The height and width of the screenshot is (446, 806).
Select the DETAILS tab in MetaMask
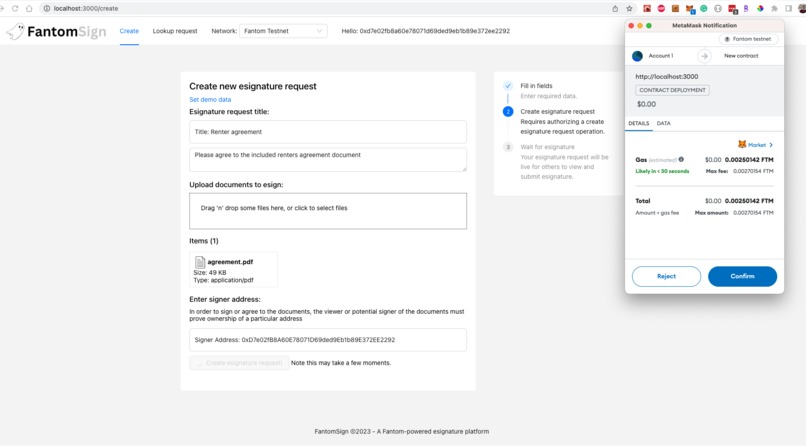click(638, 123)
